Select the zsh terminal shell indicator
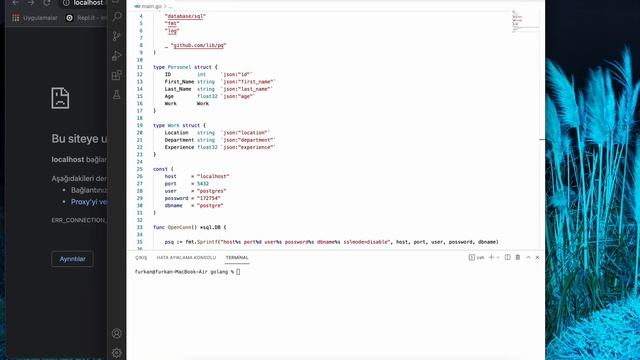Image resolution: width=640 pixels, height=360 pixels. (476, 257)
